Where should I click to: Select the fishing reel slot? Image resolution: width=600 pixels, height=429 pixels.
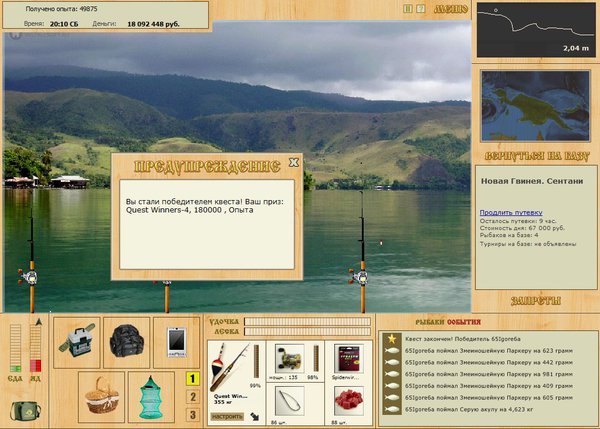[290, 359]
